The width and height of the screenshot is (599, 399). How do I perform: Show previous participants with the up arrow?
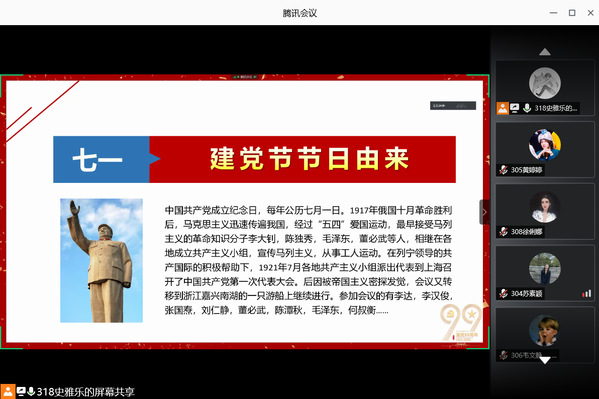click(545, 52)
